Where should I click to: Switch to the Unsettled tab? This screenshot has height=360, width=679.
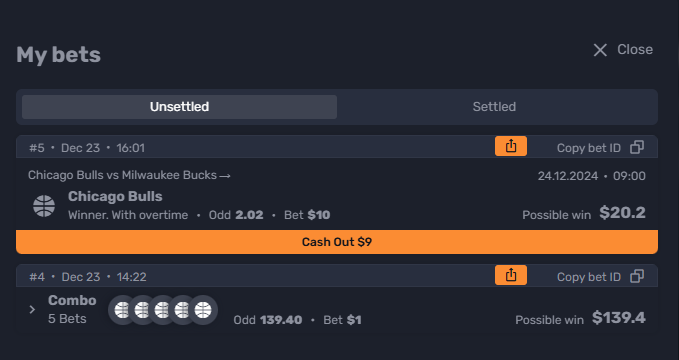[179, 107]
